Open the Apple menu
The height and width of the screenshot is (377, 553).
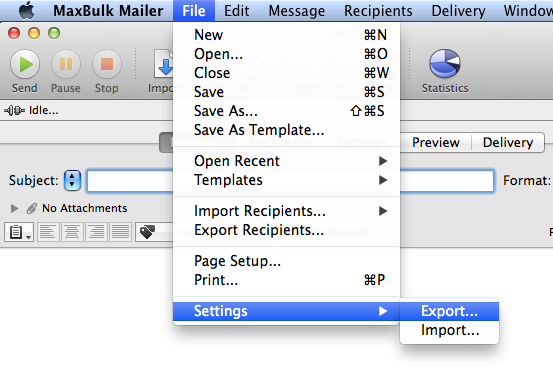27,10
